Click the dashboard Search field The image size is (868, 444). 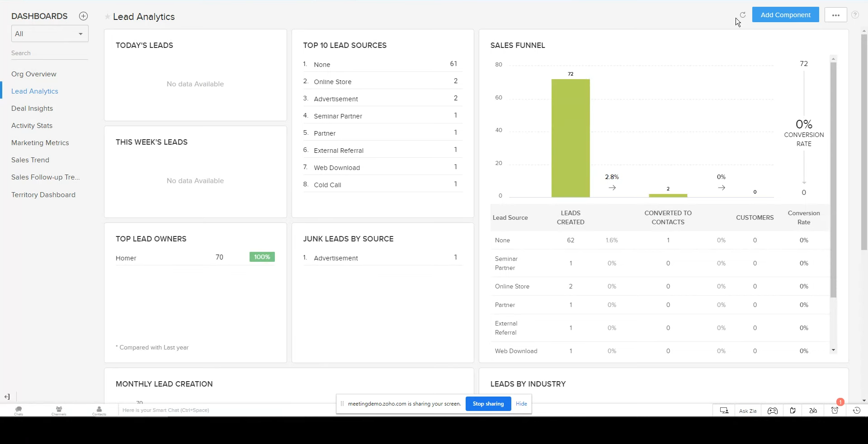(x=50, y=53)
